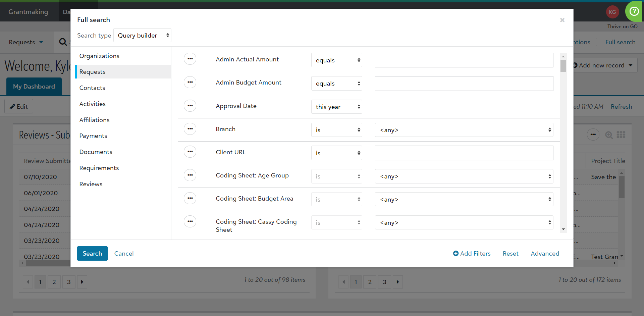This screenshot has width=644, height=316.
Task: Go to page 3 in right pager
Action: pyautogui.click(x=384, y=282)
